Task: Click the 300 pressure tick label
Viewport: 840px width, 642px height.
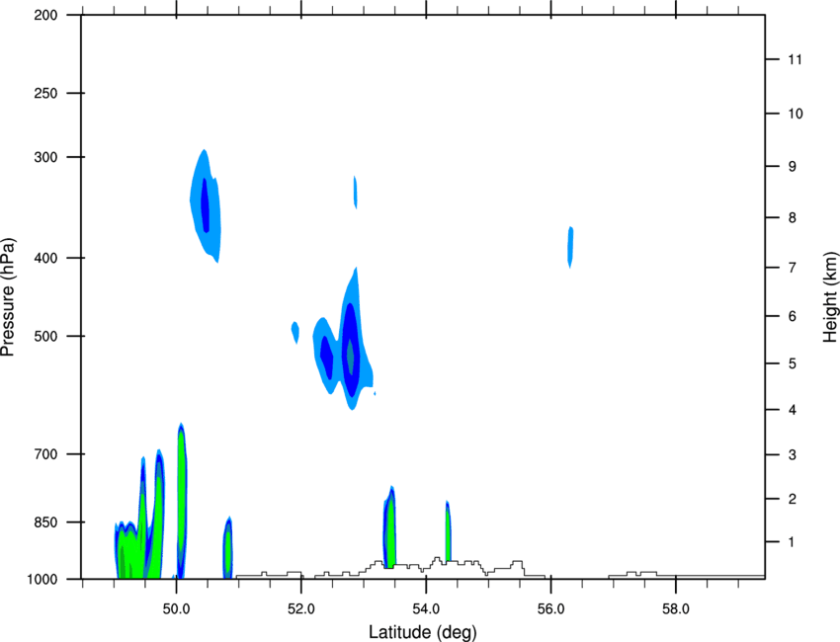Action: pos(45,157)
